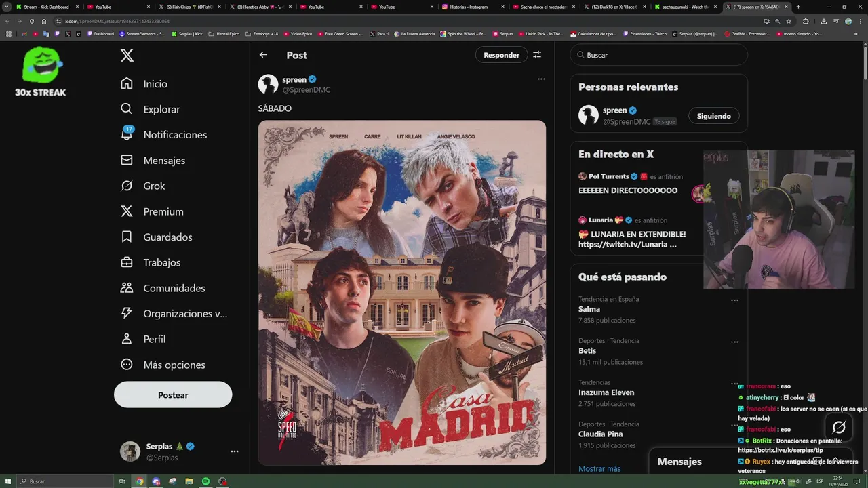Open a new browser tab
Image resolution: width=868 pixels, height=488 pixels.
[x=798, y=7]
